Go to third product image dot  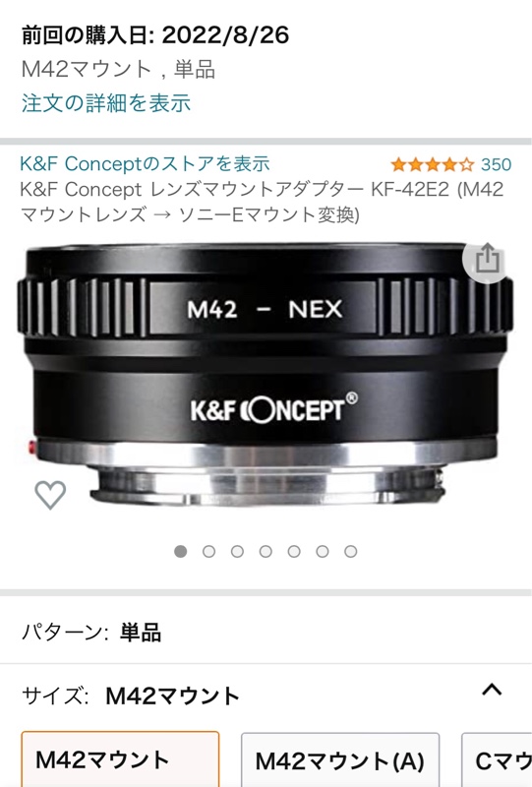pyautogui.click(x=237, y=552)
